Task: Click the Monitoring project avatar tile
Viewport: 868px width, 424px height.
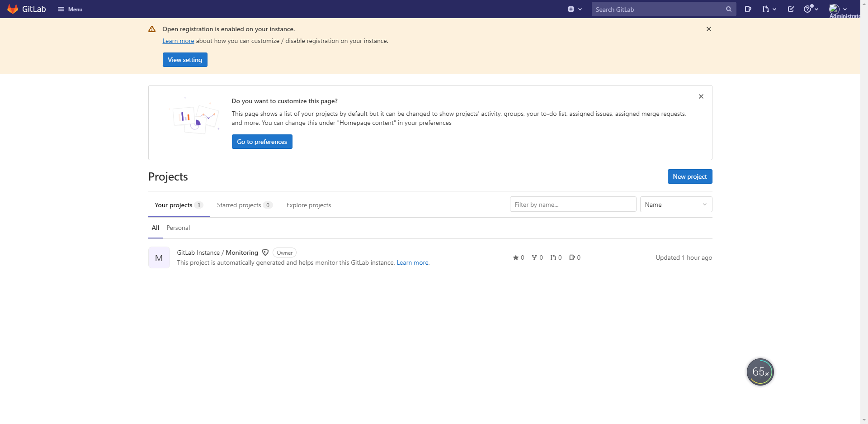Action: 159,257
